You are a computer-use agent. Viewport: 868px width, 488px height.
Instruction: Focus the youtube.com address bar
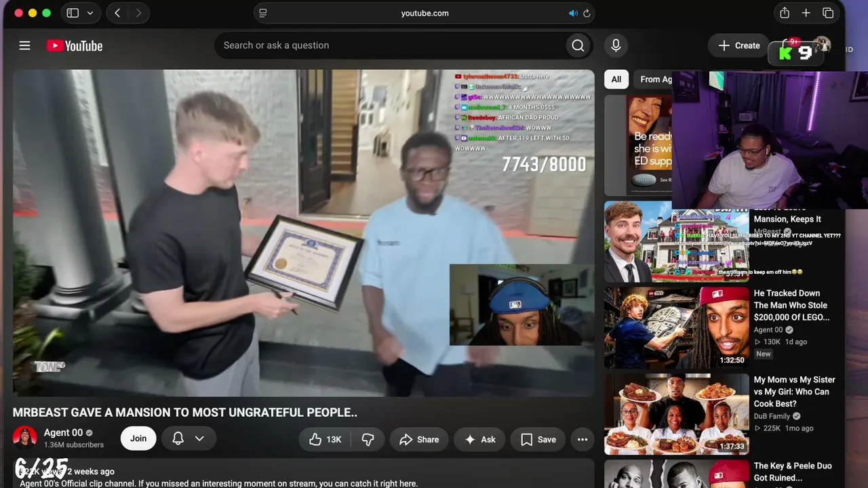tap(425, 13)
